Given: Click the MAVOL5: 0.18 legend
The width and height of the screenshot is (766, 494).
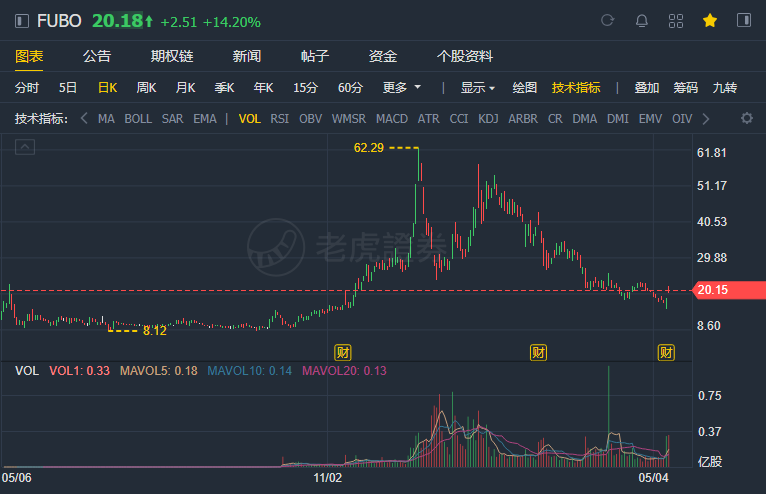Looking at the screenshot, I should pos(159,371).
